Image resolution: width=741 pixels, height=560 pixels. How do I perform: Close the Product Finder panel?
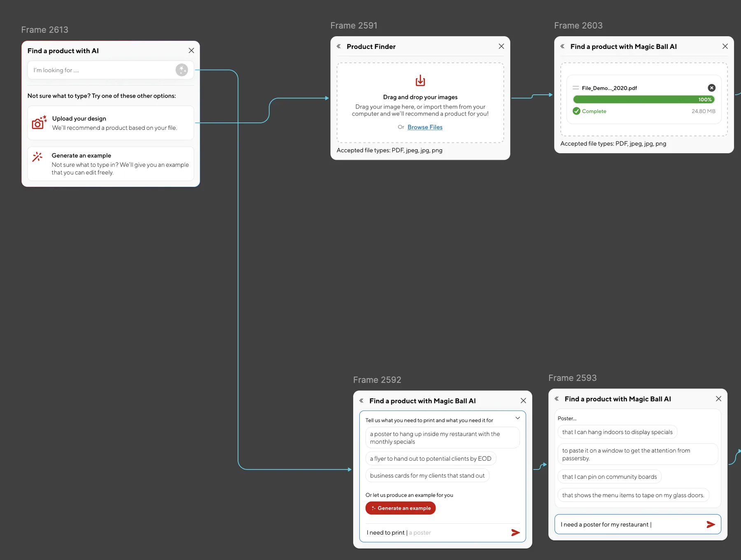pyautogui.click(x=501, y=47)
